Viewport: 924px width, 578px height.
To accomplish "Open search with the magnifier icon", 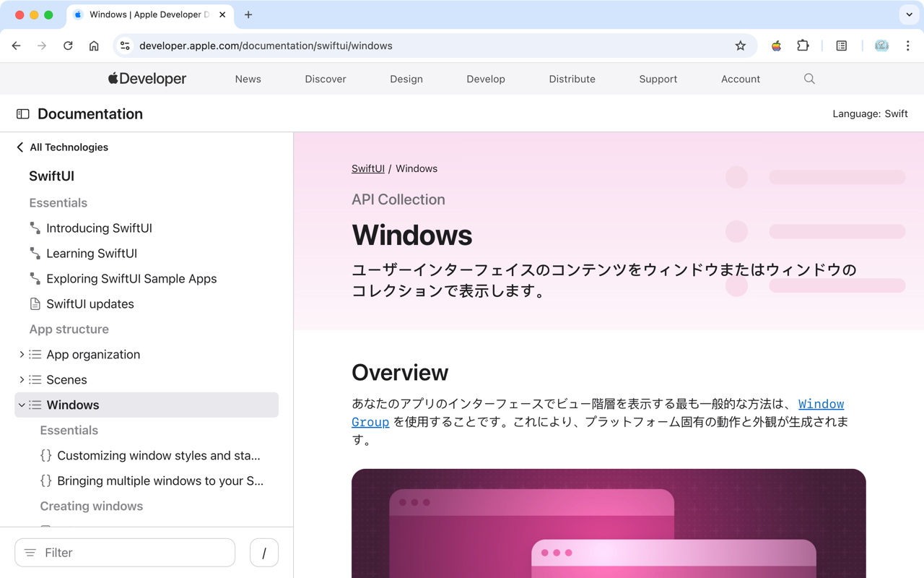I will click(x=808, y=79).
